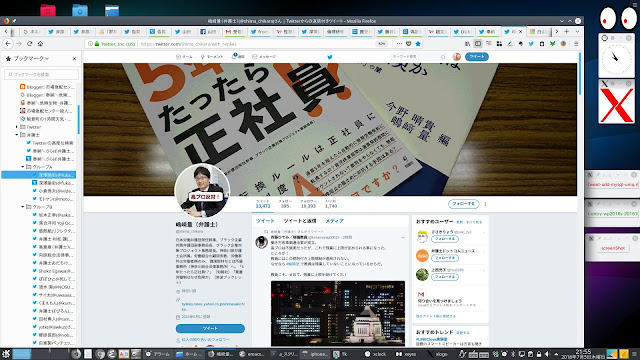Click page vertical scrollbar
Screen dimensions: 640x360
[580, 73]
